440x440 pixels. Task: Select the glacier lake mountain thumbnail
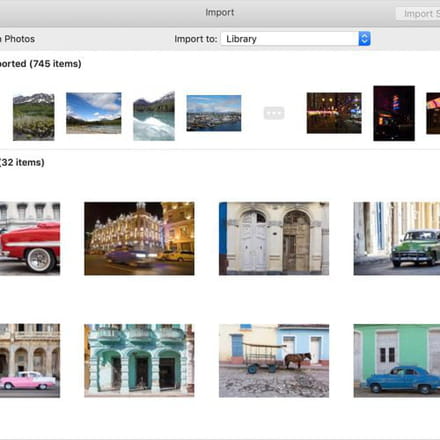(x=154, y=116)
